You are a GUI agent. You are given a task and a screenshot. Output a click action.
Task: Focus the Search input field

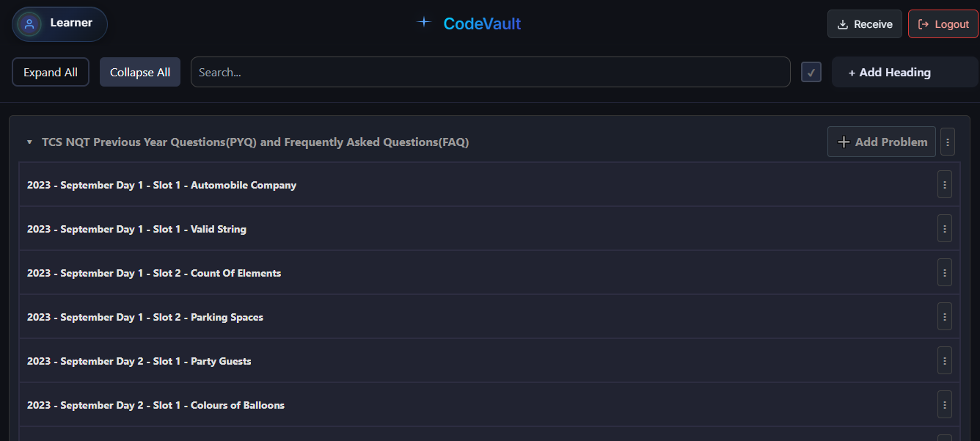490,72
